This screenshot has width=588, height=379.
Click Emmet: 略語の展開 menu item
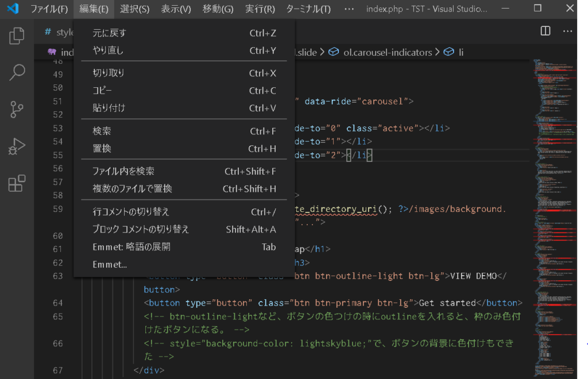[x=131, y=247]
